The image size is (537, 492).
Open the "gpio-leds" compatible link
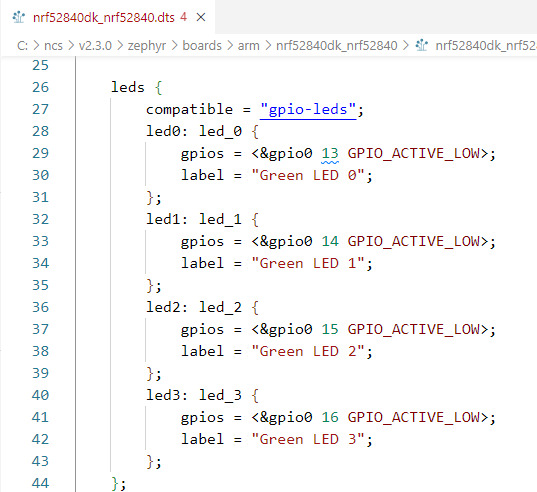click(x=308, y=110)
